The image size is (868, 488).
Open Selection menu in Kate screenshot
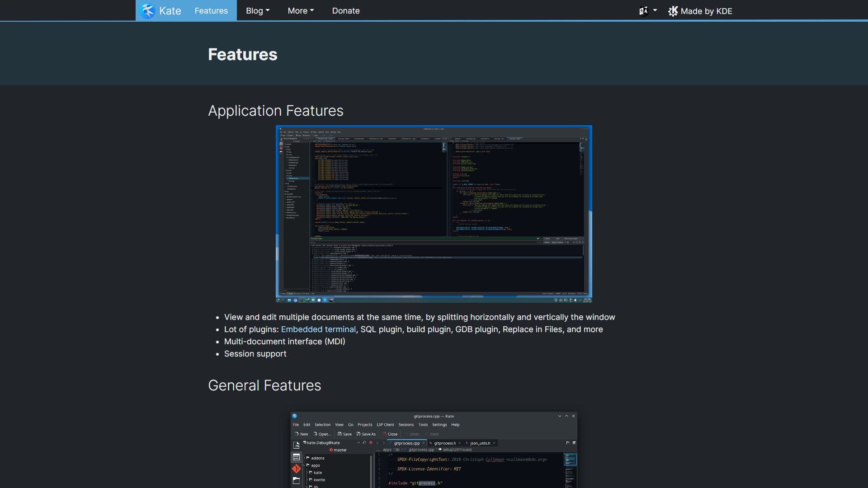322,425
